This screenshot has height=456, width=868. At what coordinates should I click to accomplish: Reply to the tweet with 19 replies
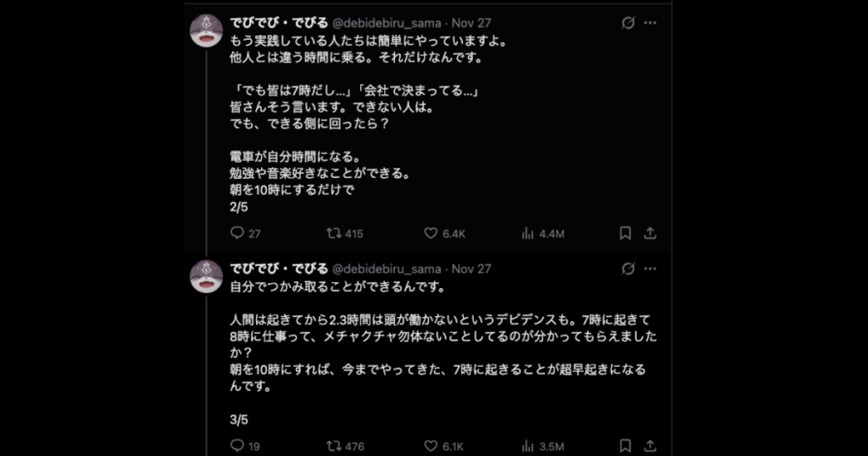(237, 446)
